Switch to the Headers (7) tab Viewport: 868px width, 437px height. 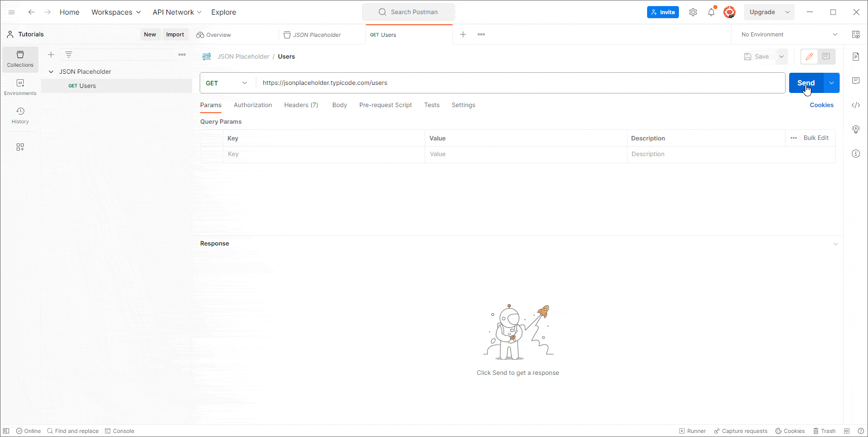(301, 105)
